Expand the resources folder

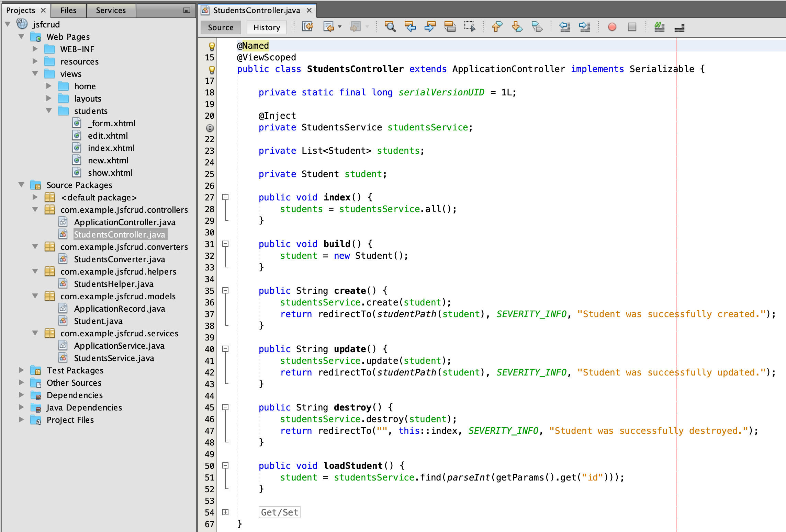coord(35,61)
